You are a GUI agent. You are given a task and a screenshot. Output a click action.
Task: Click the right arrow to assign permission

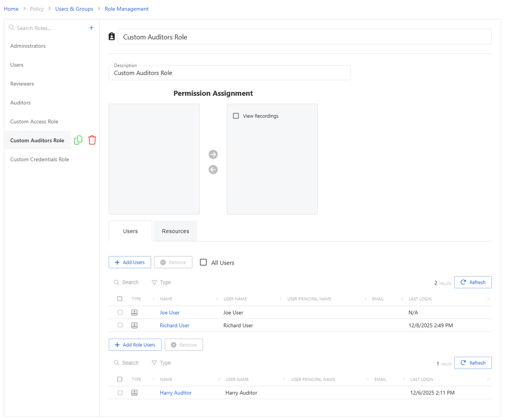pos(213,154)
